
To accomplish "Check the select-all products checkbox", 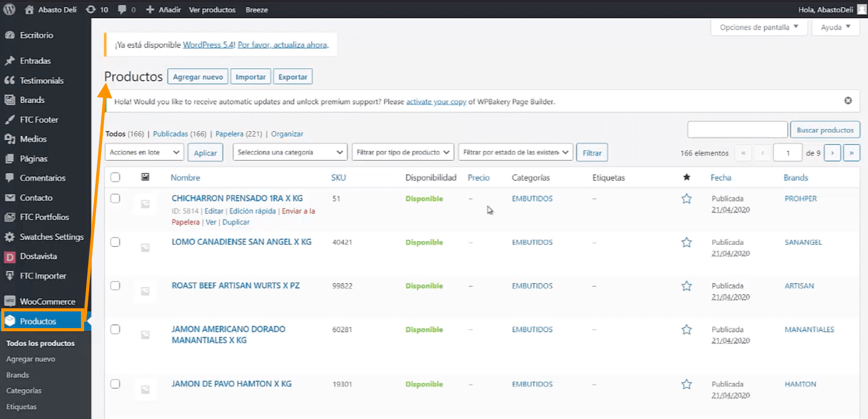I will pyautogui.click(x=115, y=177).
